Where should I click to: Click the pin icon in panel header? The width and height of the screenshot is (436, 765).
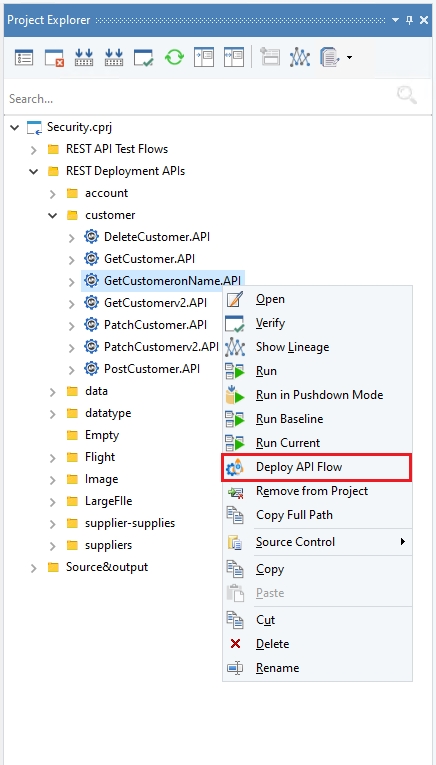(x=410, y=20)
